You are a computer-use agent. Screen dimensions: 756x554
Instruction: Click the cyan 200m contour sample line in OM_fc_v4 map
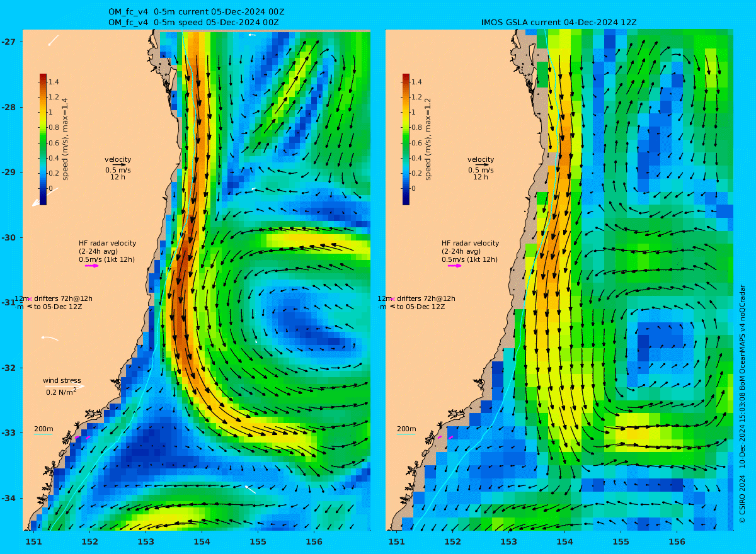click(43, 434)
